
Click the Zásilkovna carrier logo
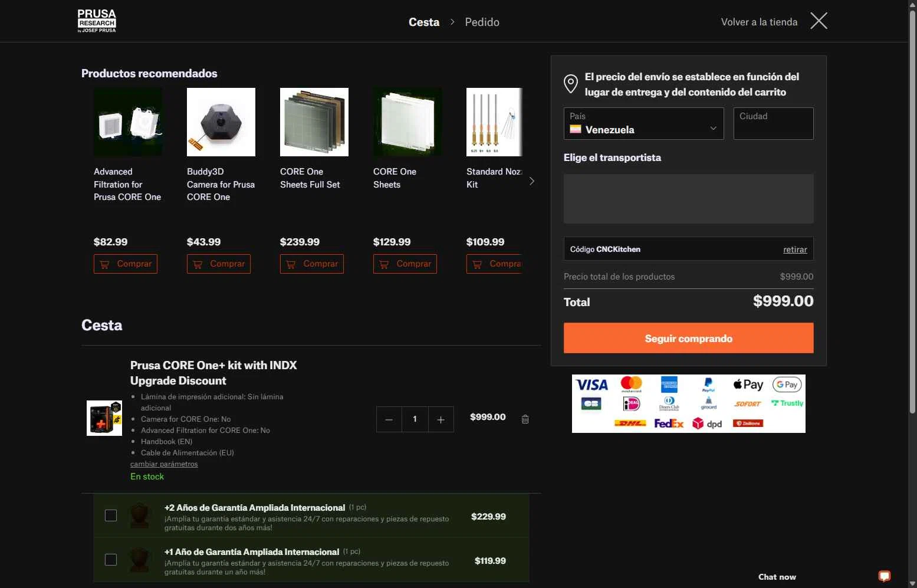[x=748, y=423]
